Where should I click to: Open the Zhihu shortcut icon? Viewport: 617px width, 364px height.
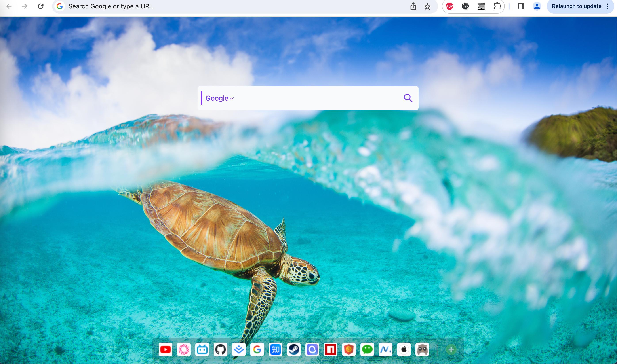click(275, 349)
